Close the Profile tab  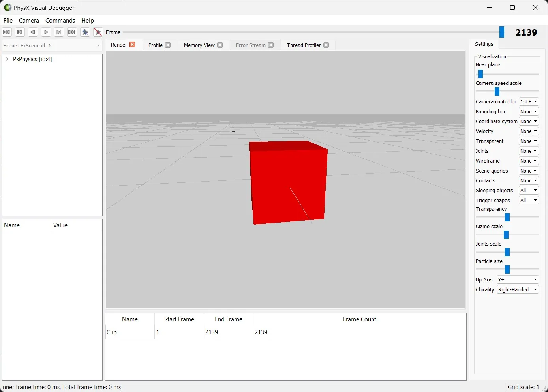(168, 45)
